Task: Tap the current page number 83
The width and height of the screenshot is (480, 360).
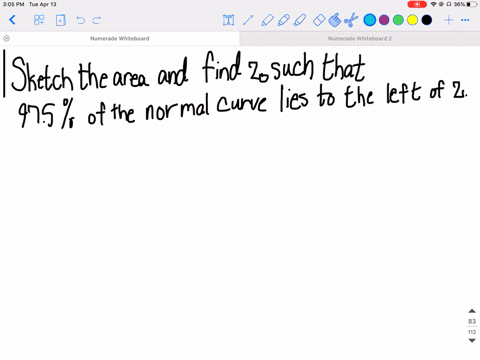Action: point(472,321)
